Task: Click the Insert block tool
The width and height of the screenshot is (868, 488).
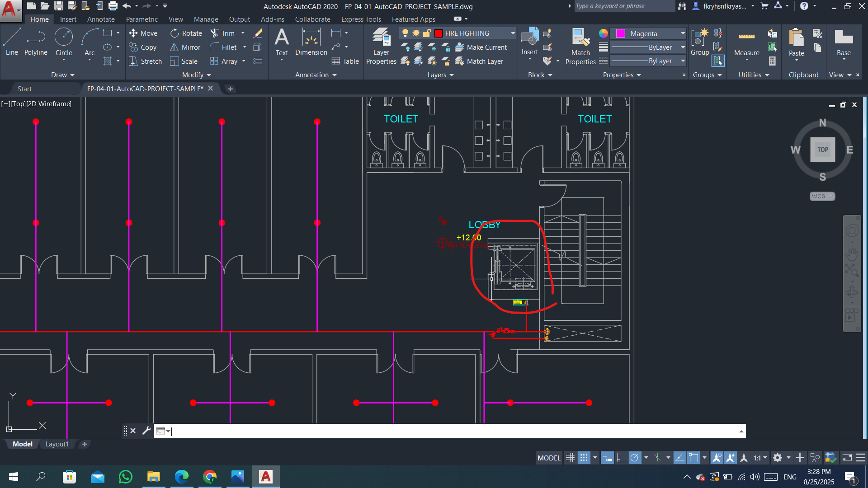Action: (x=529, y=42)
